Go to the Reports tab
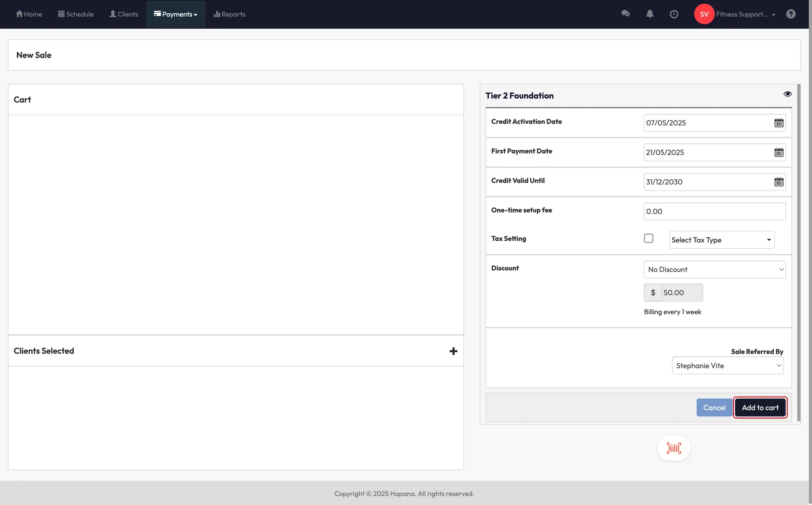Image resolution: width=812 pixels, height=505 pixels. point(230,14)
